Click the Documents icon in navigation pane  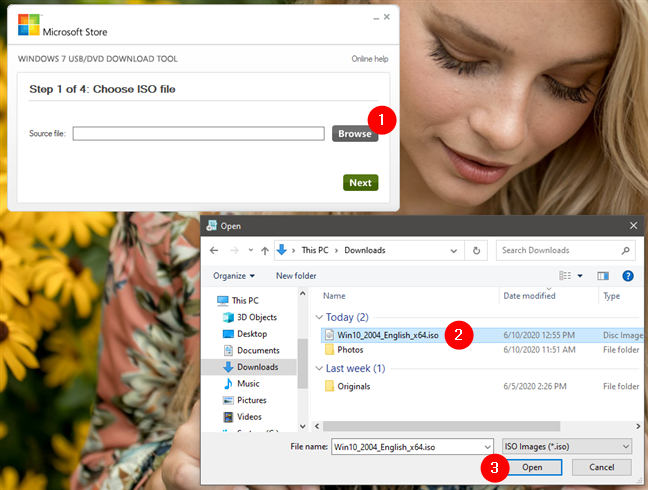pyautogui.click(x=228, y=350)
